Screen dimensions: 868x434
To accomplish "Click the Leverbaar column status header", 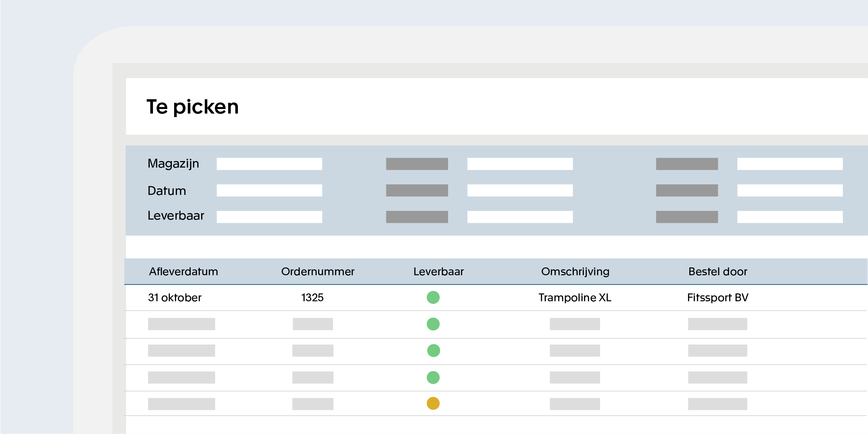I will coord(439,271).
